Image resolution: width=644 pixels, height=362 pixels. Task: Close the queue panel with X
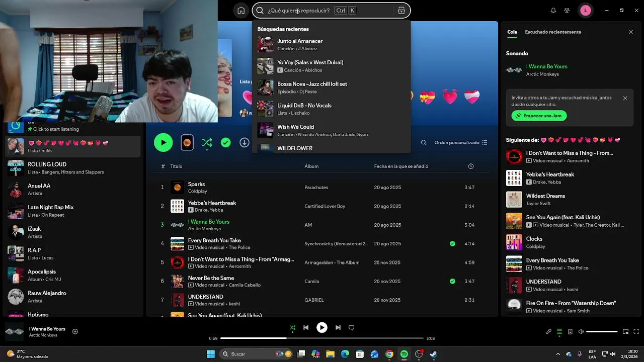[631, 32]
